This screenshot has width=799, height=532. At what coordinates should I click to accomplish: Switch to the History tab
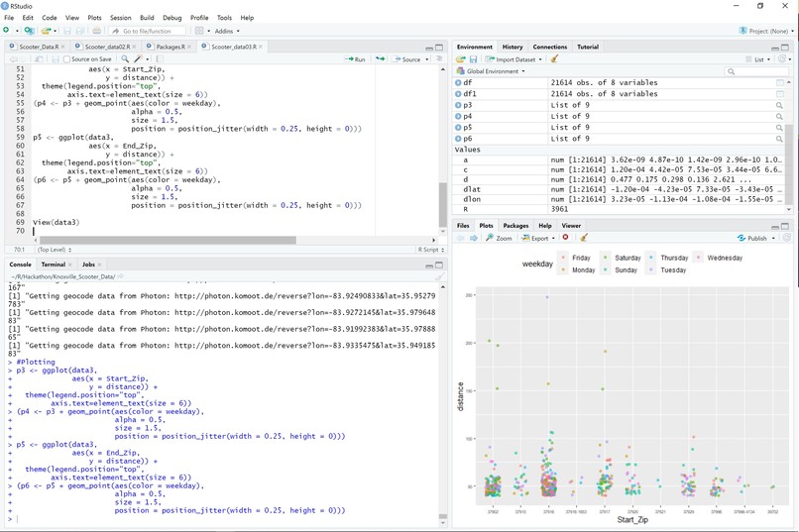513,47
